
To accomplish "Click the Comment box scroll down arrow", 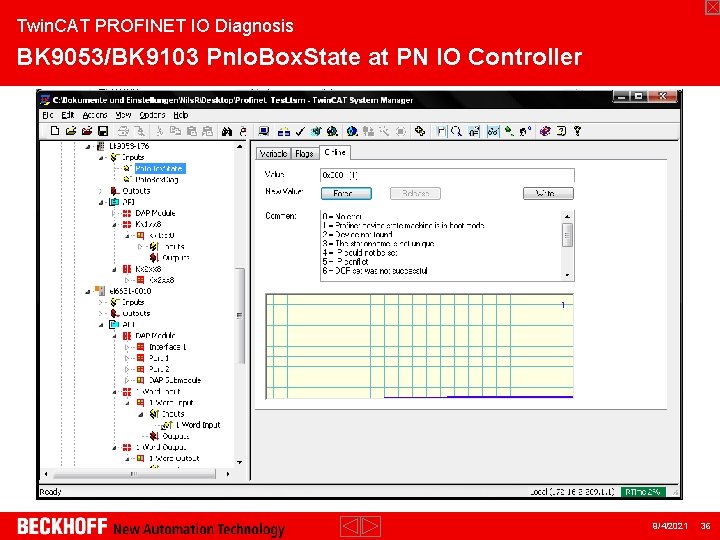I will 568,275.
